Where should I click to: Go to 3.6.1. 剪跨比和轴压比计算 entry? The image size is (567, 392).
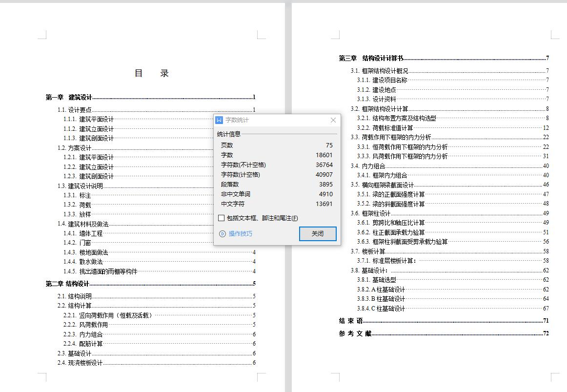coord(453,223)
